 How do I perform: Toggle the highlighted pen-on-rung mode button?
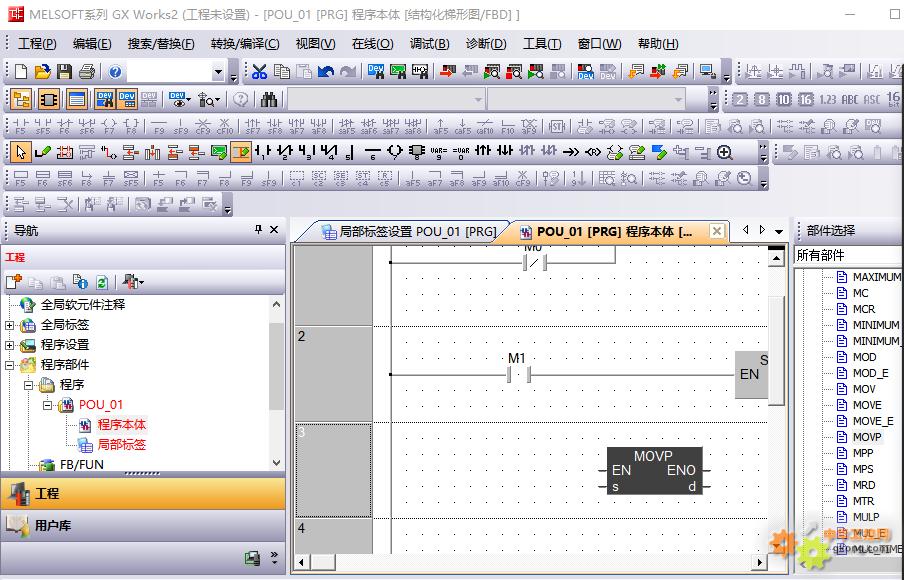coord(241,152)
